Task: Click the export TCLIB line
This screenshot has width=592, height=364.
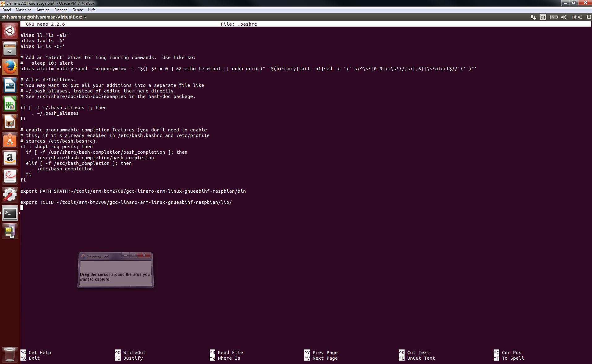Action: tap(126, 202)
